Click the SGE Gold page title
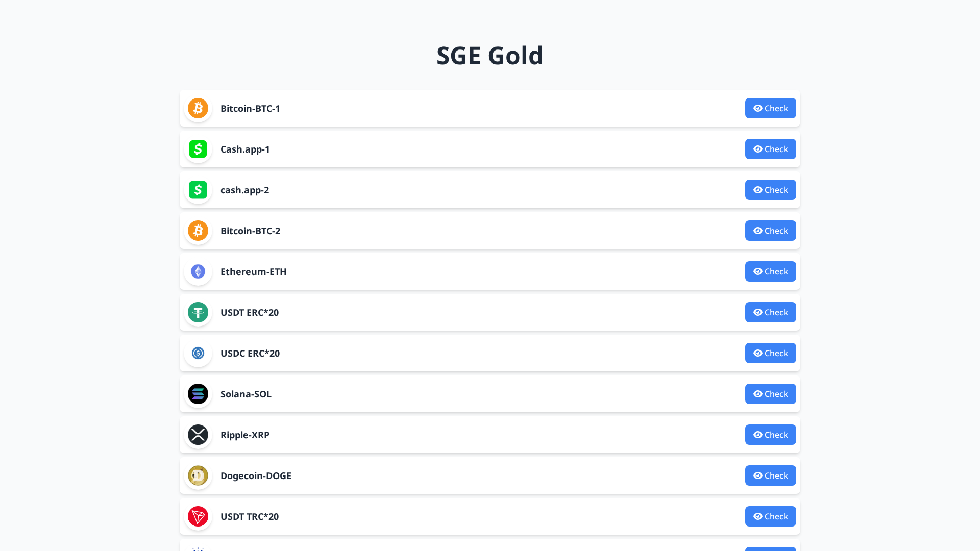Viewport: 980px width, 551px height. (489, 55)
